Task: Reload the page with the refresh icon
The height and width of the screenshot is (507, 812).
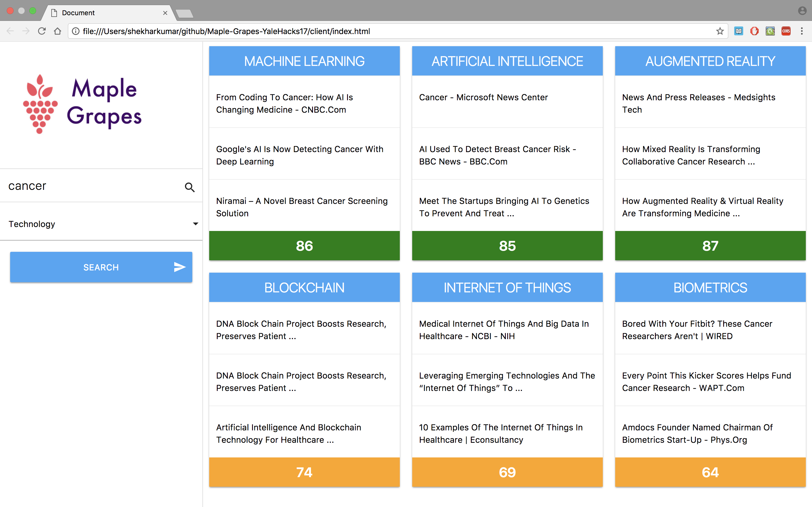Action: pyautogui.click(x=42, y=31)
